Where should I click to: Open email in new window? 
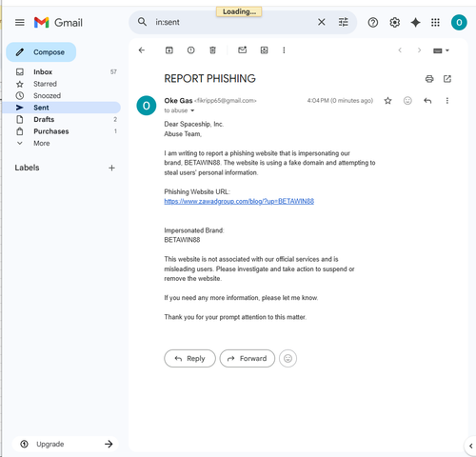point(447,79)
